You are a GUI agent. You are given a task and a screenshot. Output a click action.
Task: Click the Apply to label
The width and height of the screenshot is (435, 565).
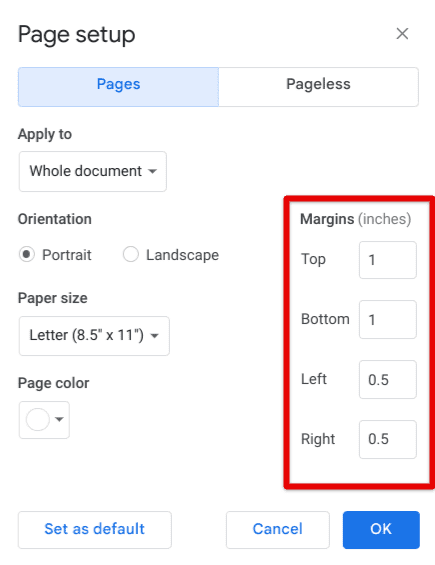(x=45, y=134)
